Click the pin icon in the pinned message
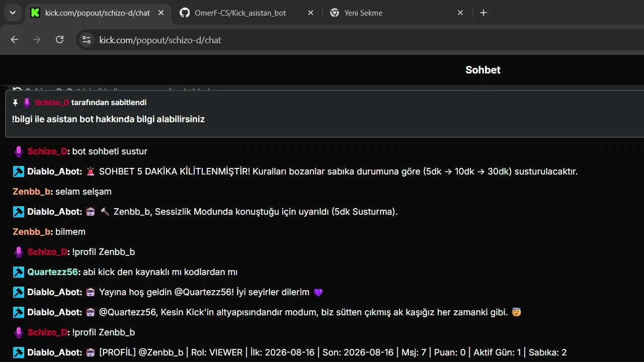Image resolution: width=644 pixels, height=362 pixels. tap(15, 103)
